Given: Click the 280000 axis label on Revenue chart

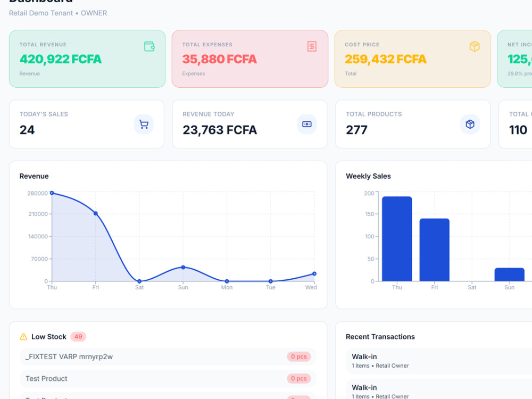Looking at the screenshot, I should pyautogui.click(x=38, y=194).
